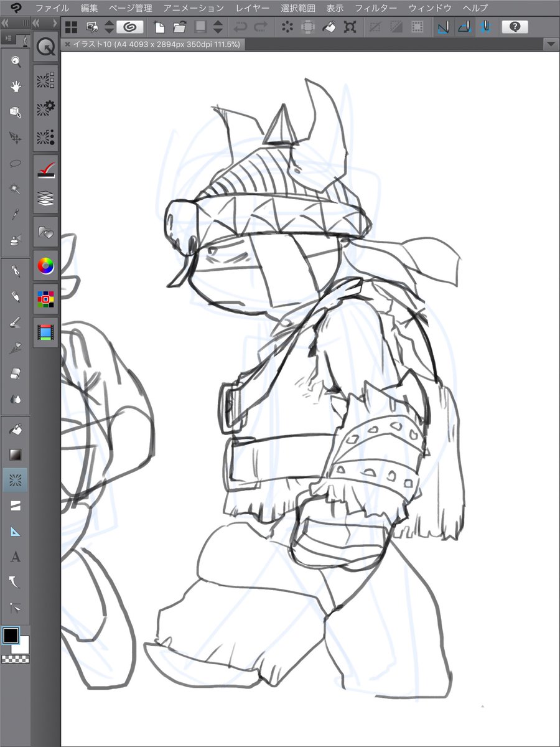
Task: Expand the canvas tab list dropdown arrow
Action: click(x=551, y=44)
